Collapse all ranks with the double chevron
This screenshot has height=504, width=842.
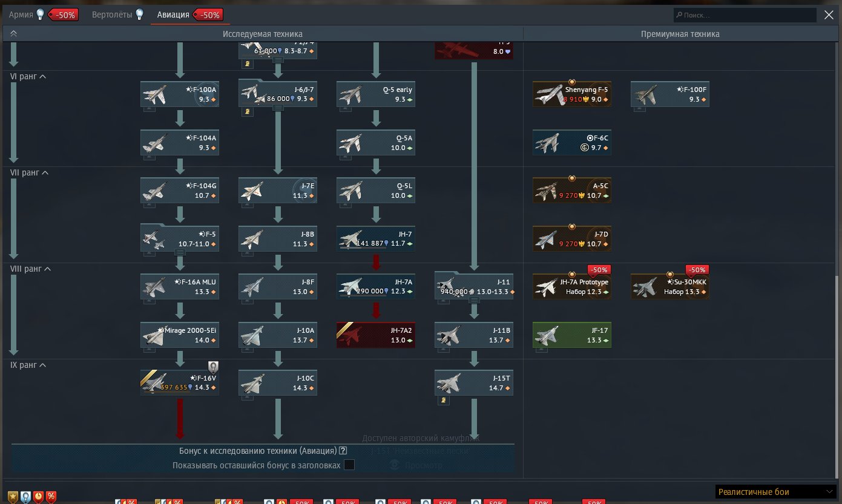click(13, 34)
